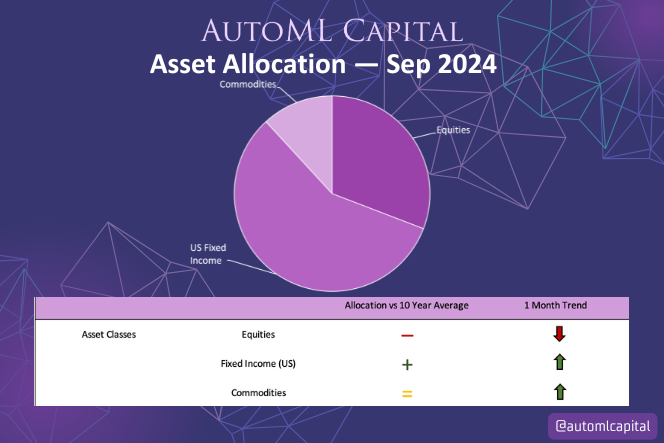Image resolution: width=664 pixels, height=443 pixels.
Task: Click the Allocation vs 10 Year Average header
Action: (x=406, y=305)
